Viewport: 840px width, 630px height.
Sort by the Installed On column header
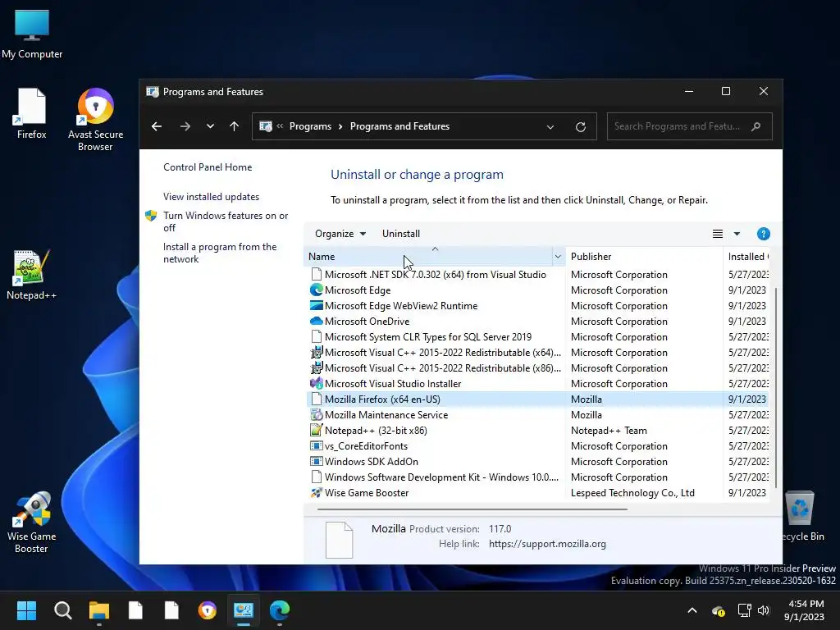pos(746,257)
